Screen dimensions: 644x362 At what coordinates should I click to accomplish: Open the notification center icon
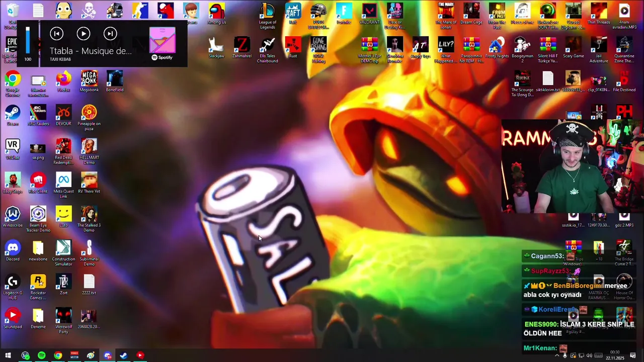point(633,355)
